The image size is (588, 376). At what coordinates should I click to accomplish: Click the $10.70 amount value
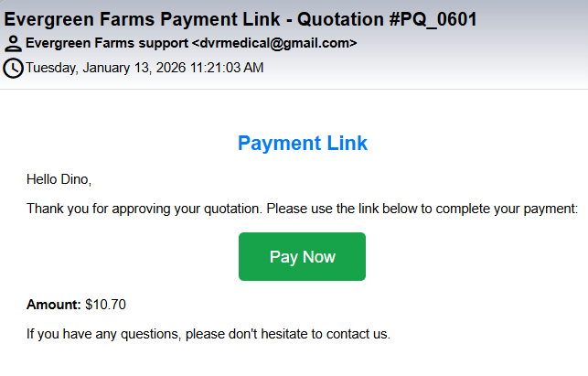pos(104,304)
